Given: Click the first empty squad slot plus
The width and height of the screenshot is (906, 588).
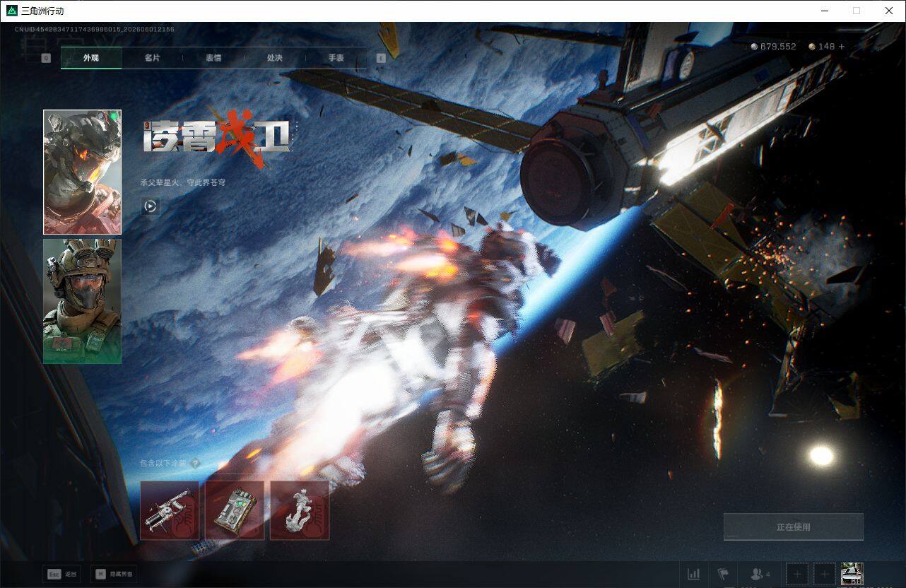Looking at the screenshot, I should point(797,574).
